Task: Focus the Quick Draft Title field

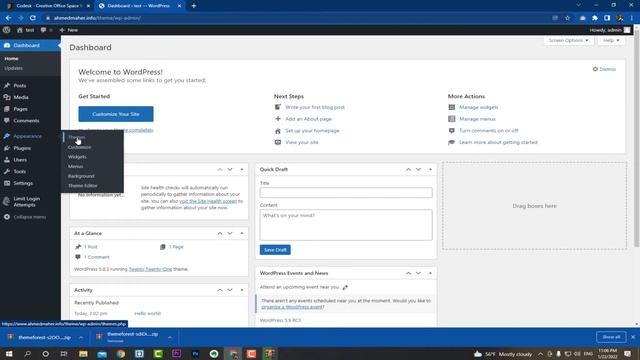Action: (x=346, y=193)
